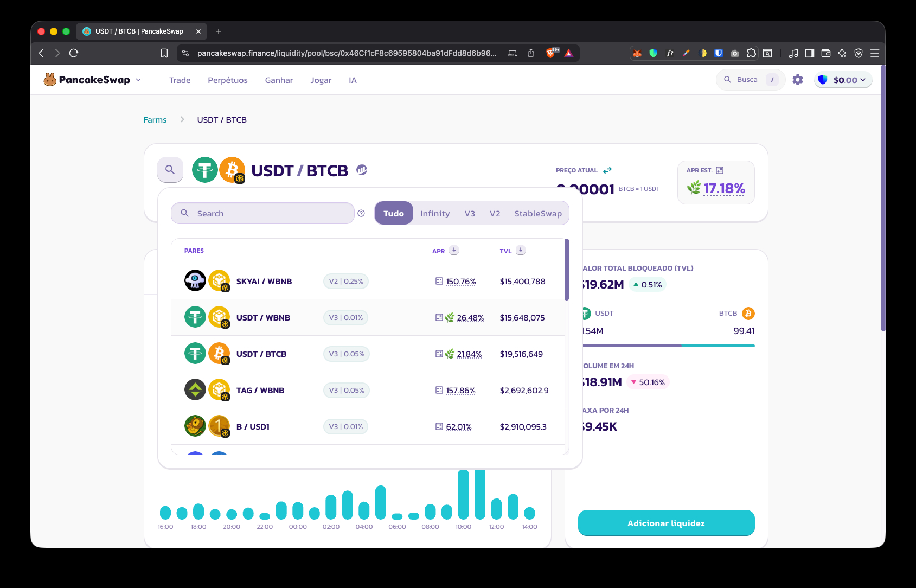This screenshot has height=588, width=916.
Task: Open the Ganhar menu
Action: (x=279, y=80)
